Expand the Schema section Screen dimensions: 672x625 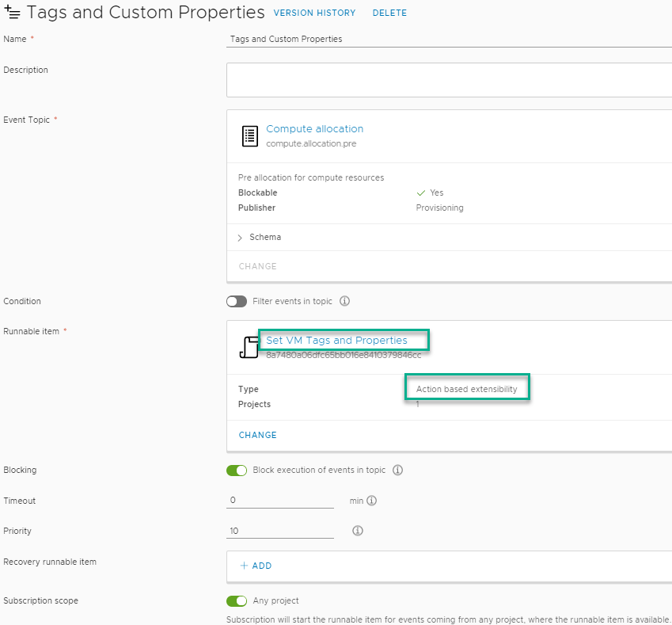pyautogui.click(x=240, y=238)
